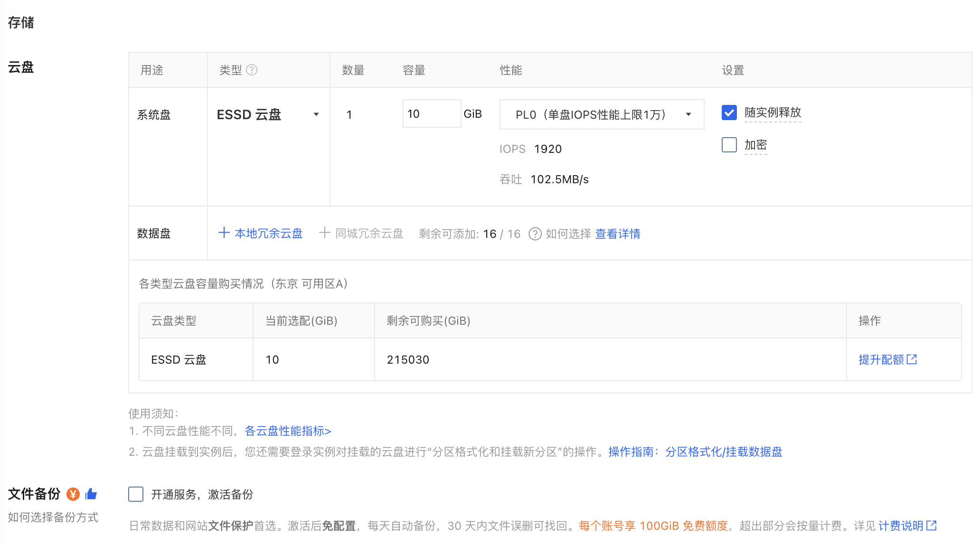The height and width of the screenshot is (544, 980).
Task: Add a 本地冗余云盘 data disk
Action: [x=260, y=234]
